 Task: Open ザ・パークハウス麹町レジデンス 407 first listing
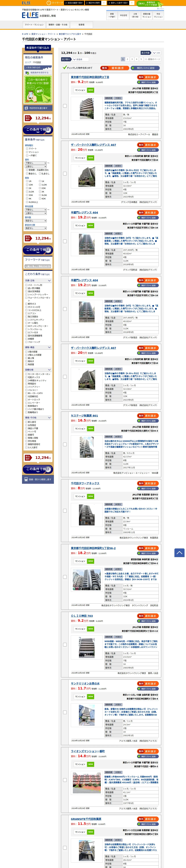pyautogui.click(x=93, y=145)
